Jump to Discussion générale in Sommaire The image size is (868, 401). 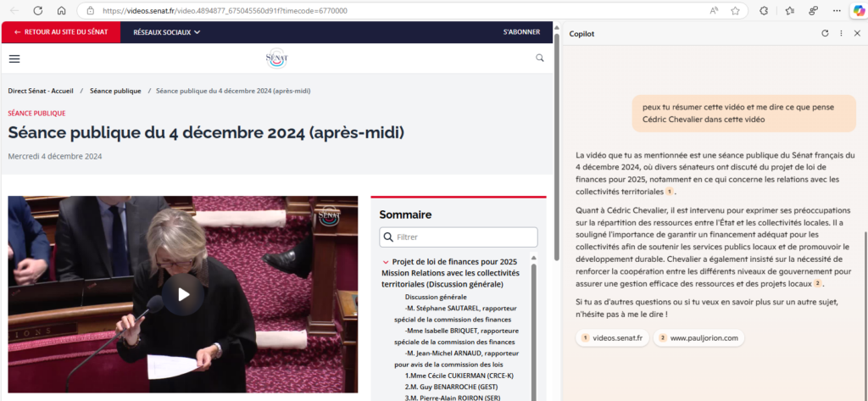coord(436,297)
